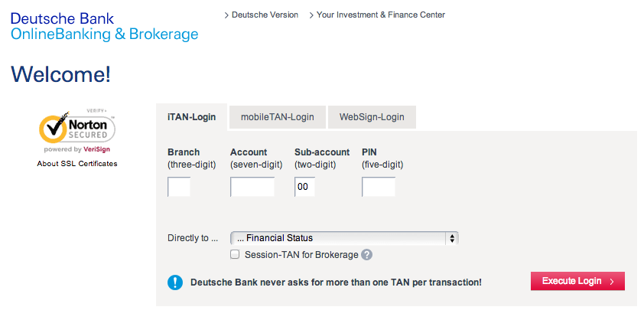Click the Welcome! heading
Image resolution: width=644 pixels, height=320 pixels.
(x=60, y=74)
